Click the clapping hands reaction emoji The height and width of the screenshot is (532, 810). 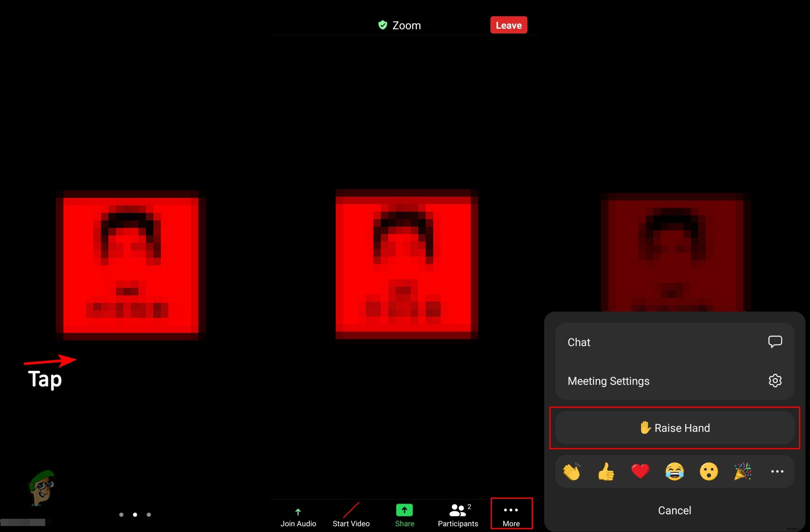tap(571, 472)
